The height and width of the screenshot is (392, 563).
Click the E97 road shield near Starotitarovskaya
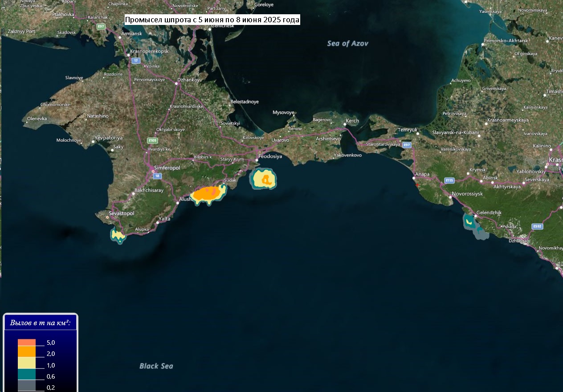(x=406, y=145)
